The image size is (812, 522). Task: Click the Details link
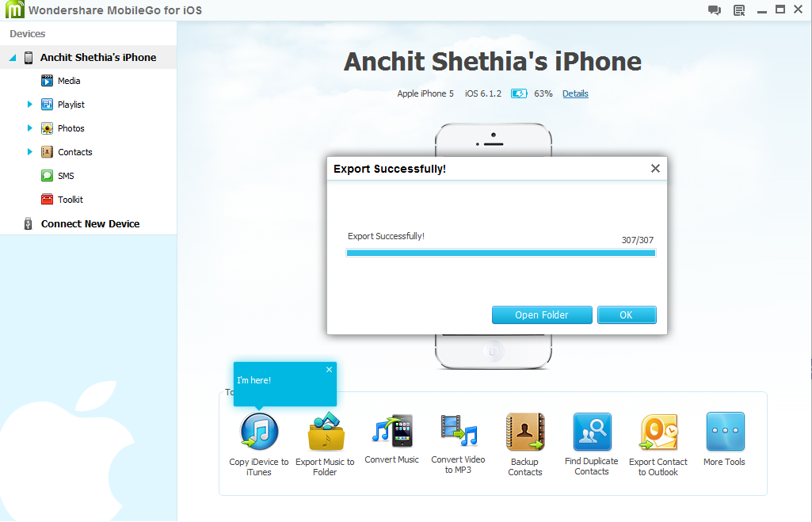click(575, 93)
